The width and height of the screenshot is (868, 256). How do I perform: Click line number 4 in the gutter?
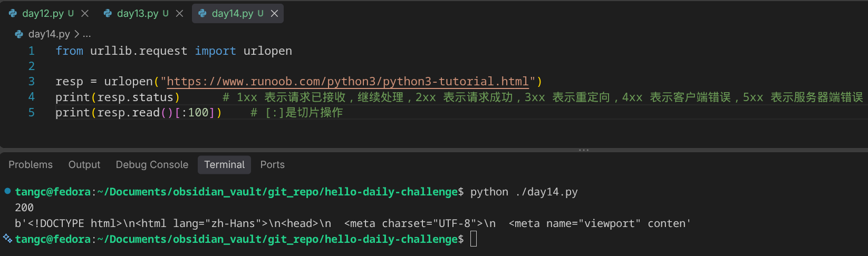coord(32,97)
